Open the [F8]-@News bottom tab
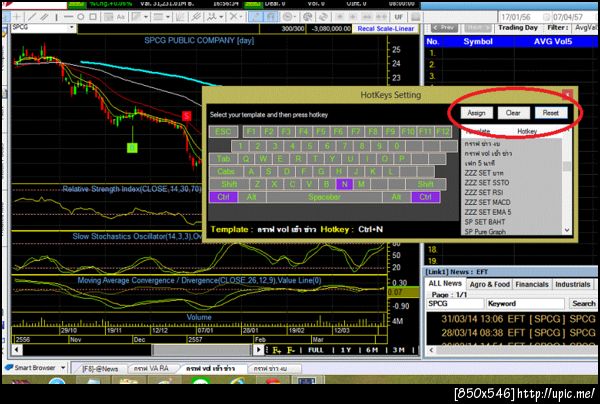600x404 pixels. [100, 369]
